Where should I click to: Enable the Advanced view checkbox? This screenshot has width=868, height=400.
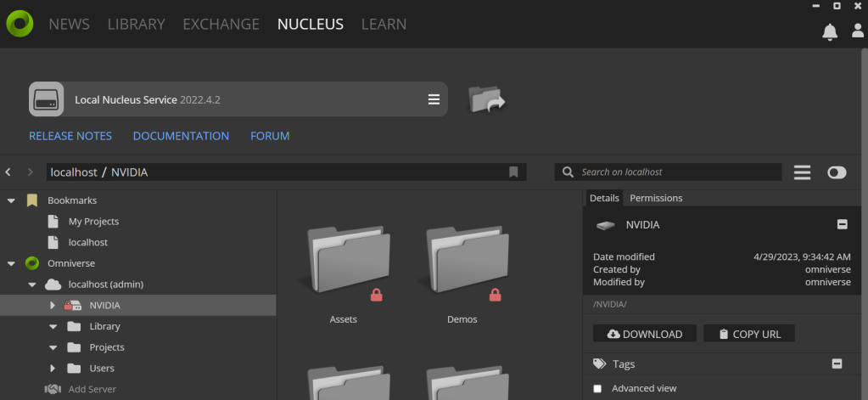coord(597,388)
